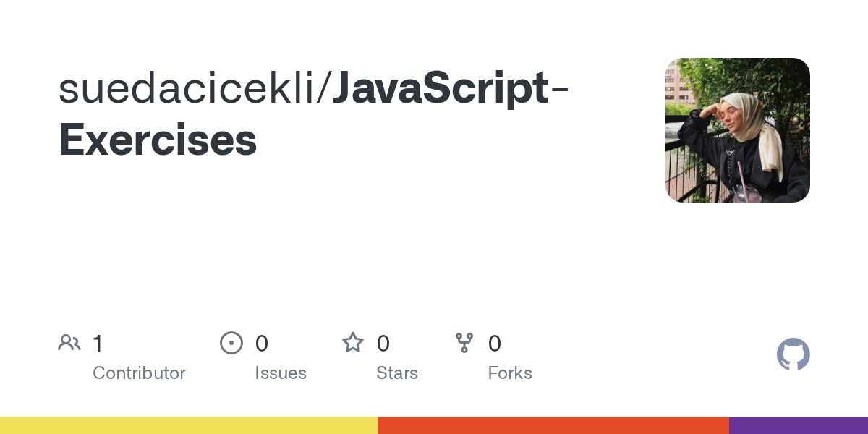Image resolution: width=868 pixels, height=434 pixels.
Task: Click the Stars label text
Action: coord(397,373)
